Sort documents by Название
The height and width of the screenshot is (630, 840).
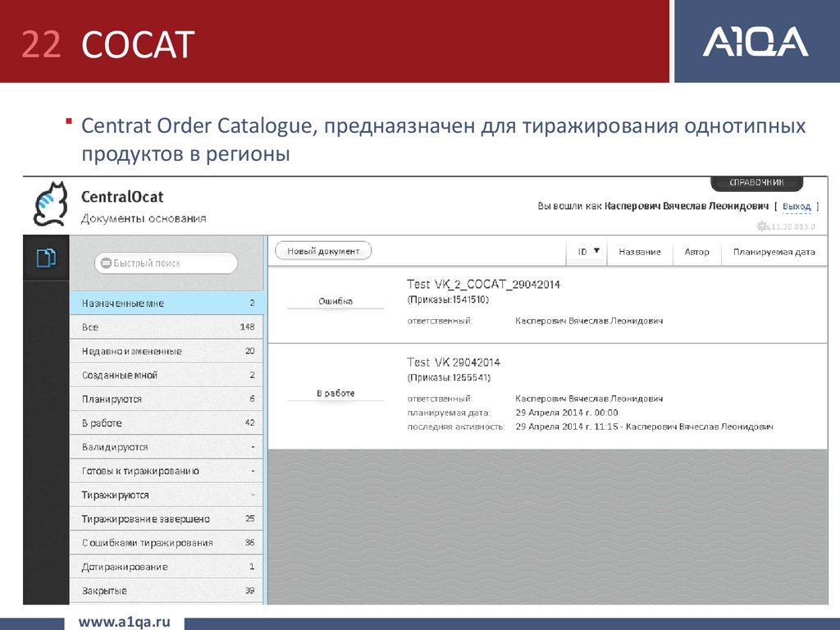pyautogui.click(x=639, y=252)
